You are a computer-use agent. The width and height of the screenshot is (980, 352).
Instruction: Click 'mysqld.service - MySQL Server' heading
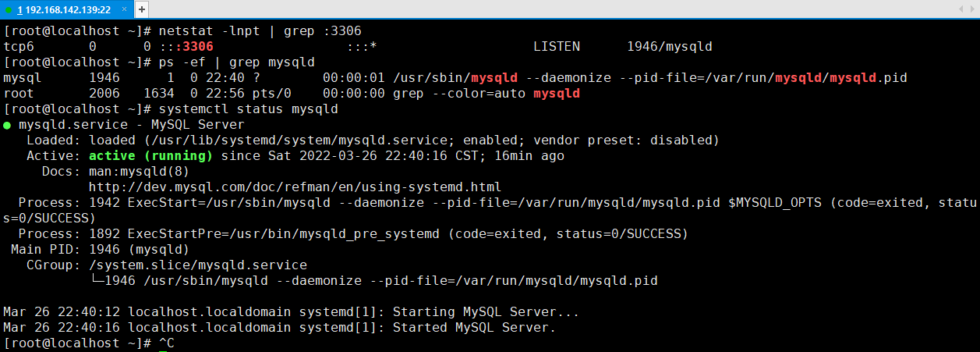[132, 125]
